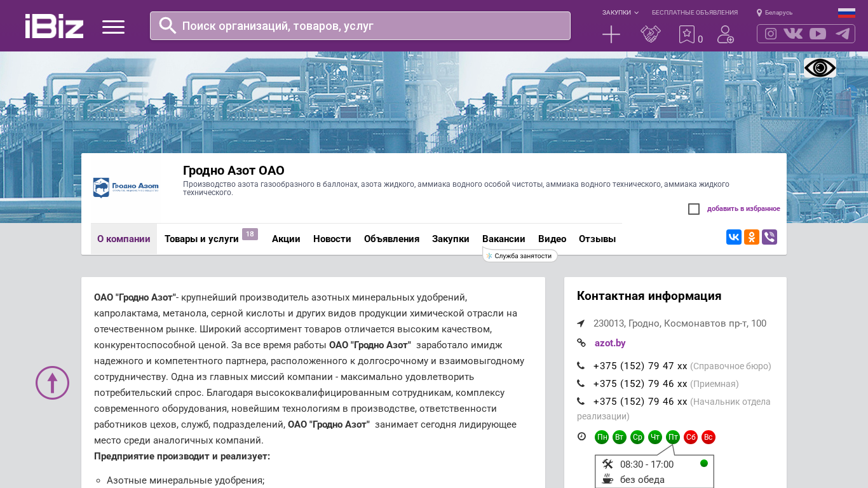The height and width of the screenshot is (488, 868).
Task: Open the Вакансии tab
Action: click(504, 239)
